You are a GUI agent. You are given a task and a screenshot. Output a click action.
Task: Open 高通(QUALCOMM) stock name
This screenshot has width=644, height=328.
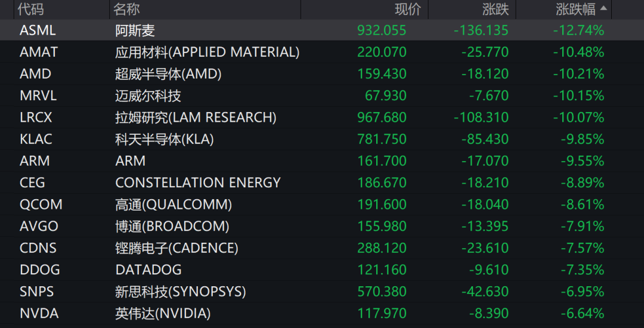(x=174, y=205)
